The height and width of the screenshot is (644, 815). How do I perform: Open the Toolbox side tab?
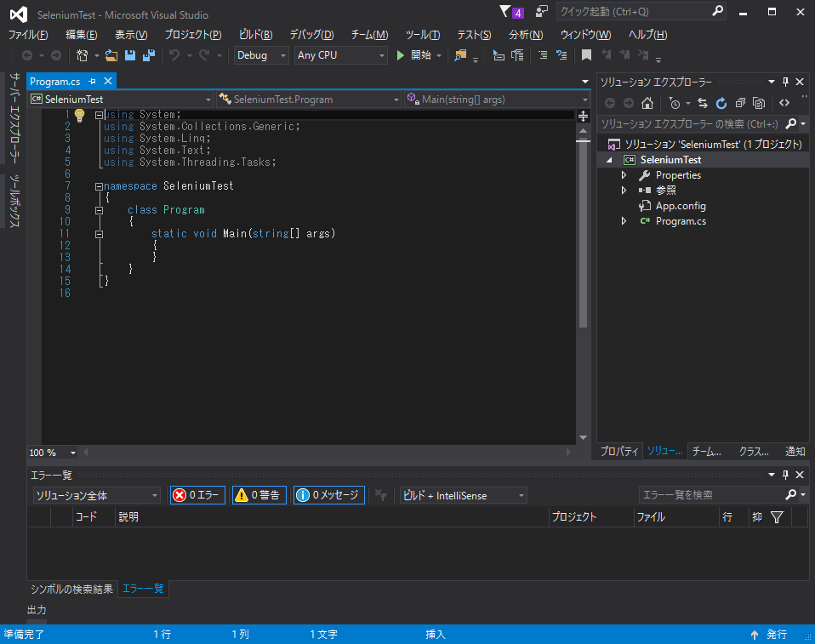[x=14, y=201]
